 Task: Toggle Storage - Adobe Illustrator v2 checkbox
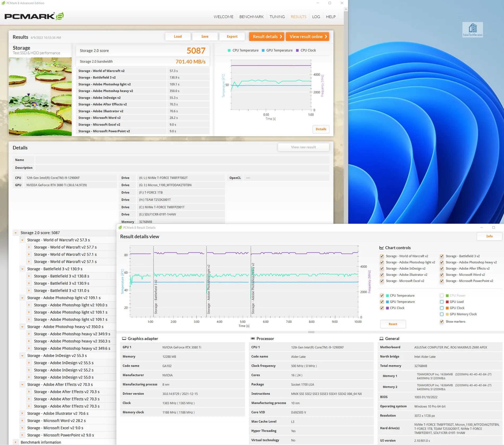[382, 275]
